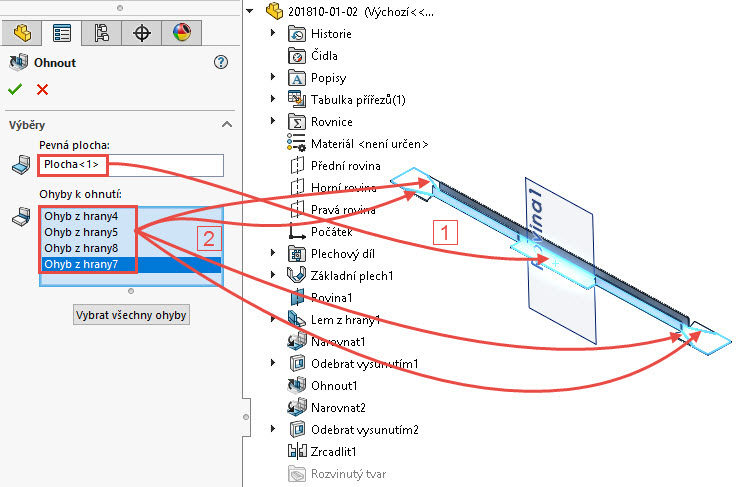
Task: Expand the Plechový díl node
Action: (x=273, y=253)
